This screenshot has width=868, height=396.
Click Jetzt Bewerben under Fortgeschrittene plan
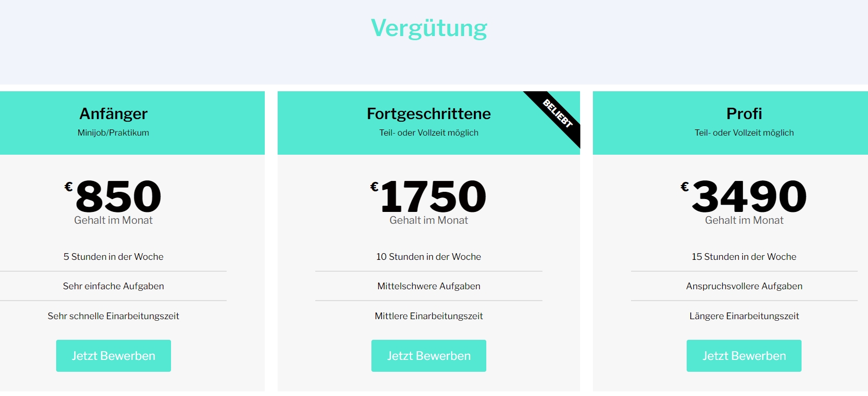coord(429,356)
